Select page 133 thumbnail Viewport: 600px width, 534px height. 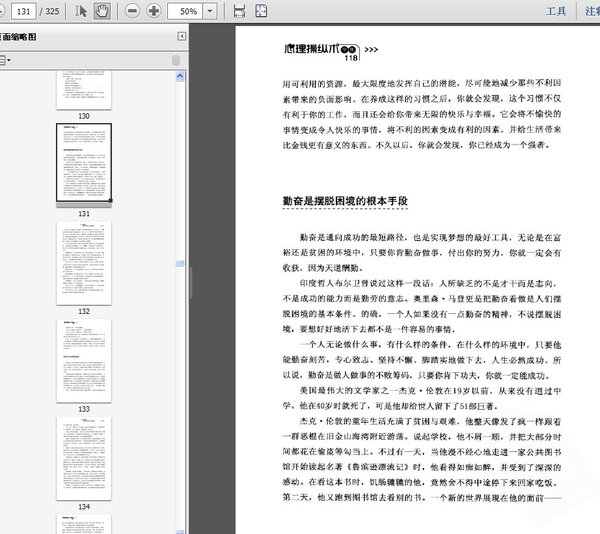[x=84, y=361]
